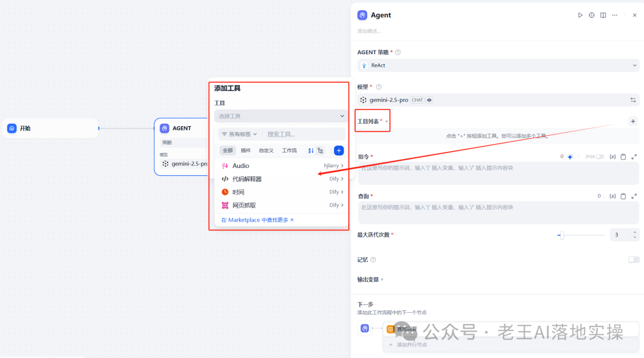The image size is (644, 358).
Task: Select the 自定义 tab in the tool picker
Action: point(266,151)
